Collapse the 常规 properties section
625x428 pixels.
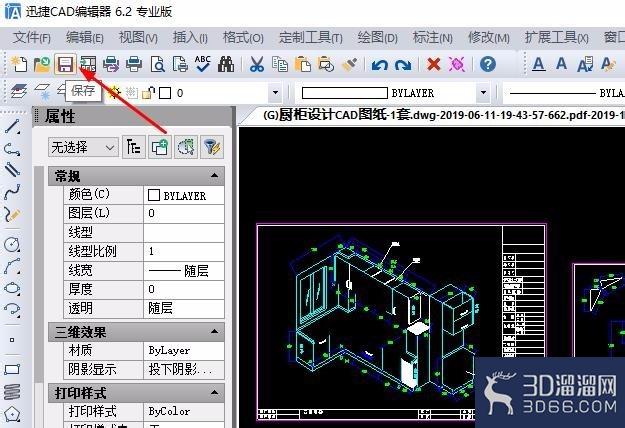[x=214, y=175]
